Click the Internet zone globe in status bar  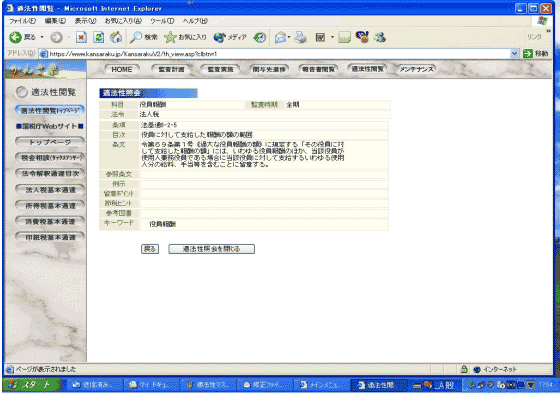point(477,369)
